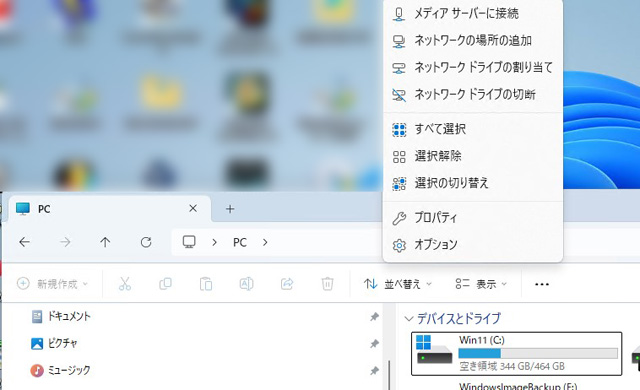Click the invert selection icon

[x=399, y=184]
